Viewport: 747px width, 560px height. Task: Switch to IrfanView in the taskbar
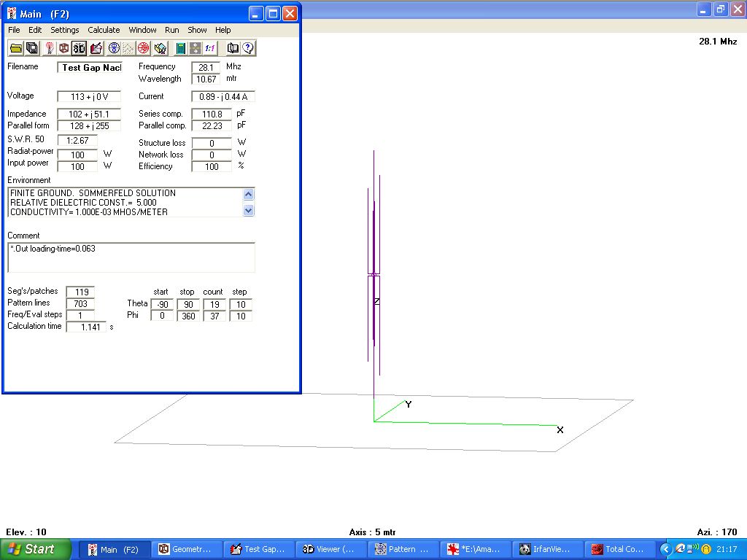(549, 549)
